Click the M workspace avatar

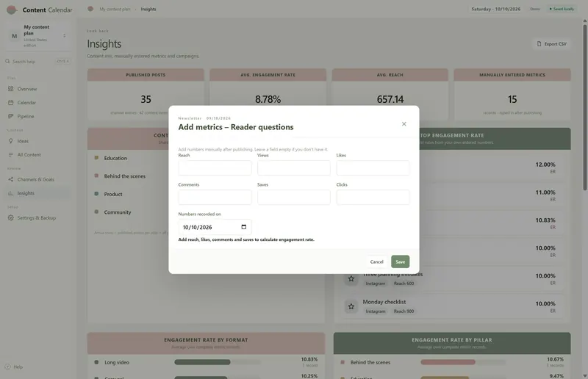(14, 36)
